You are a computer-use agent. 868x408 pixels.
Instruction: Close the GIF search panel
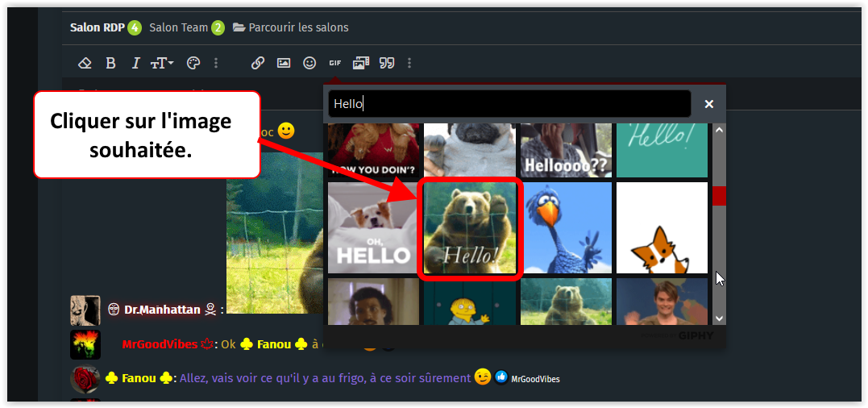(709, 104)
